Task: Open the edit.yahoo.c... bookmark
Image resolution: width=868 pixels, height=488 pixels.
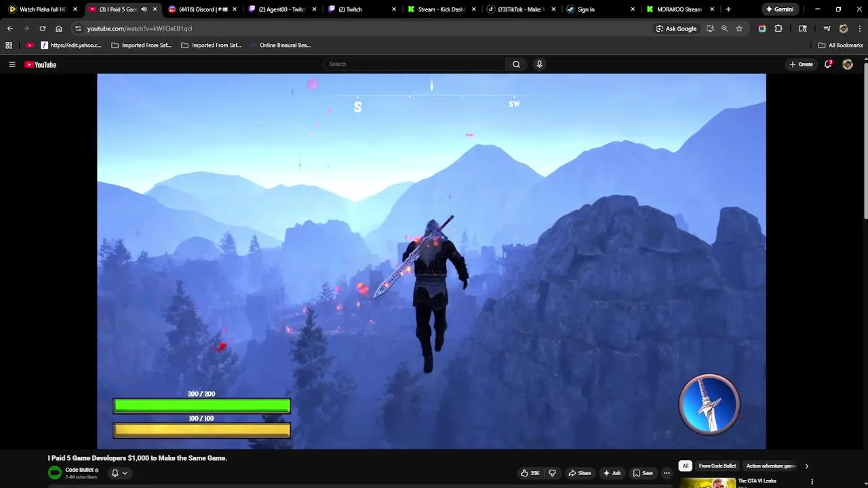Action: point(71,45)
